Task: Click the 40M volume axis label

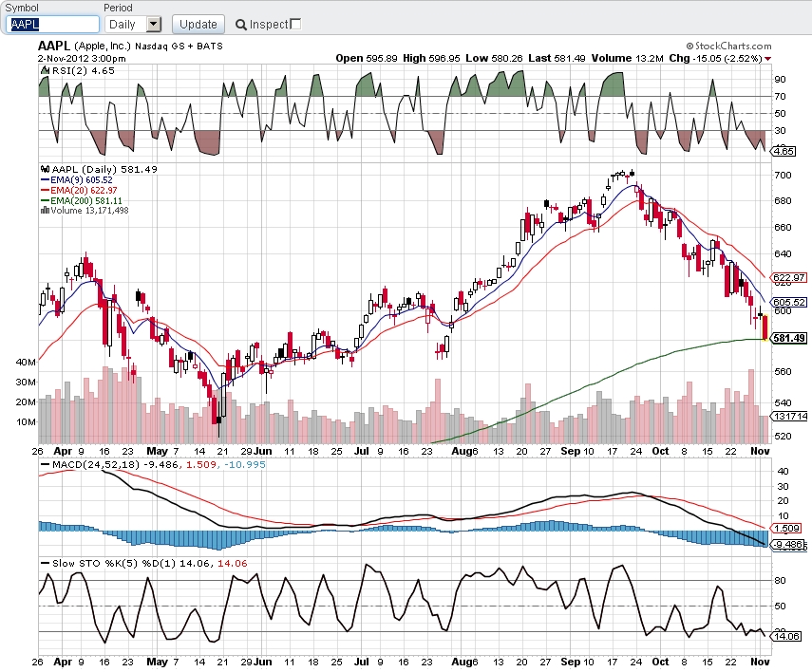Action: pos(26,362)
